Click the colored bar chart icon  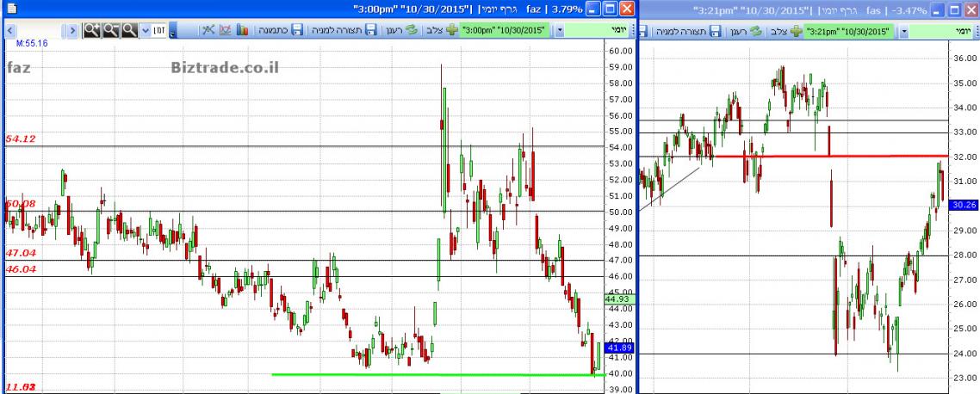point(242,30)
